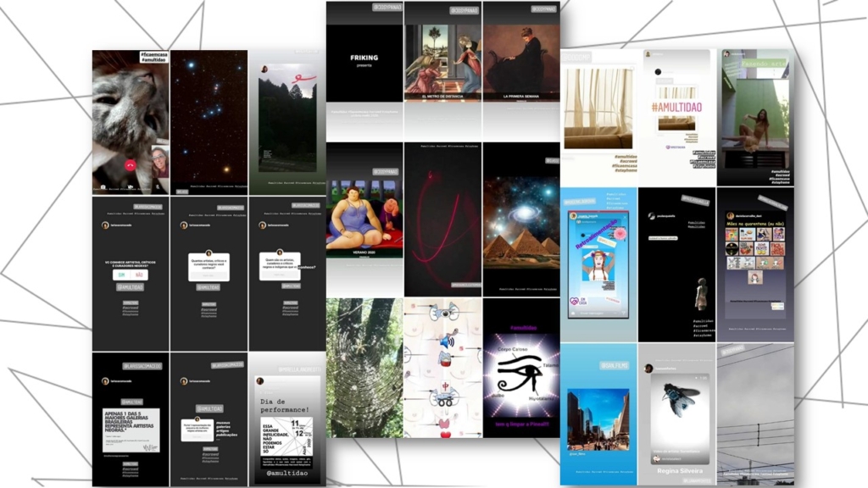
Task: Tap the red end-call button on the cat video
Action: pyautogui.click(x=130, y=165)
